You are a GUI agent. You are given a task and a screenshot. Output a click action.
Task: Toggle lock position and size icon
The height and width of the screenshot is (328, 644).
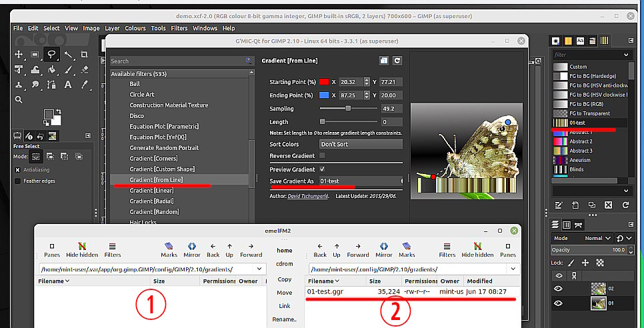585,263
